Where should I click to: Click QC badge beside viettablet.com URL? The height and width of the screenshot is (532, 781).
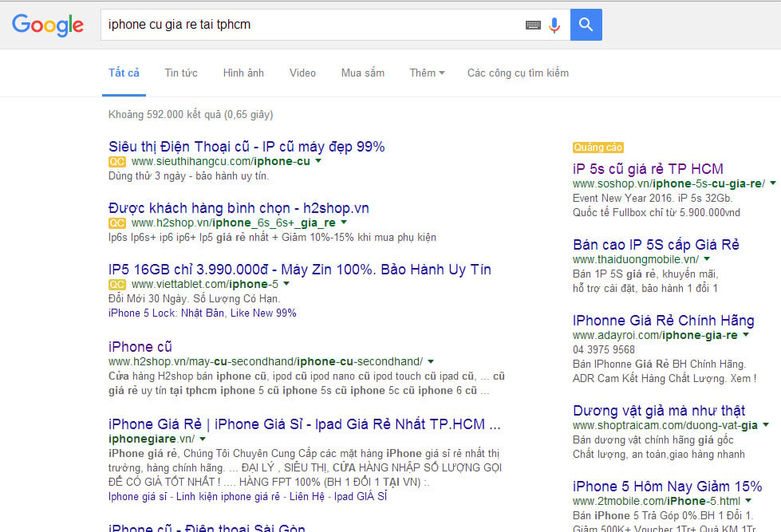point(117,285)
